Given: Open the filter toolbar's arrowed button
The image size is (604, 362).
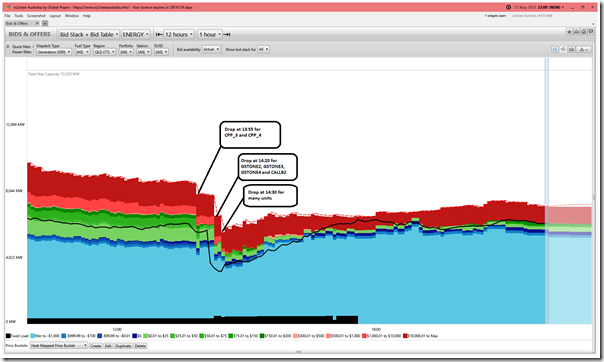Looking at the screenshot, I should (x=584, y=49).
